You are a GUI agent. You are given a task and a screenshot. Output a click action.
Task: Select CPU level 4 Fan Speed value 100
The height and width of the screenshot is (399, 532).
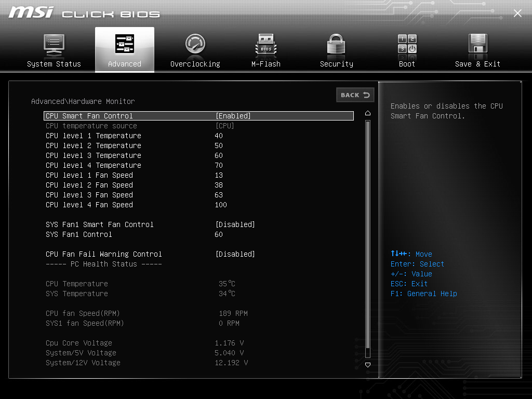(x=221, y=205)
